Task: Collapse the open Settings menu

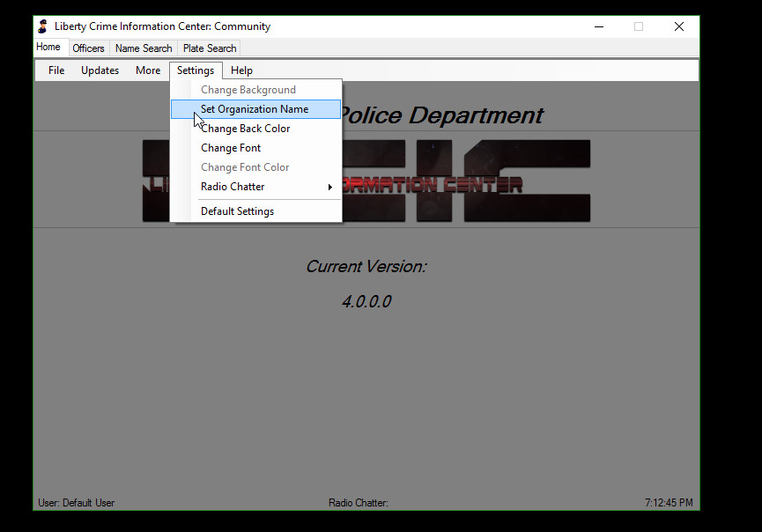Action: pyautogui.click(x=195, y=70)
